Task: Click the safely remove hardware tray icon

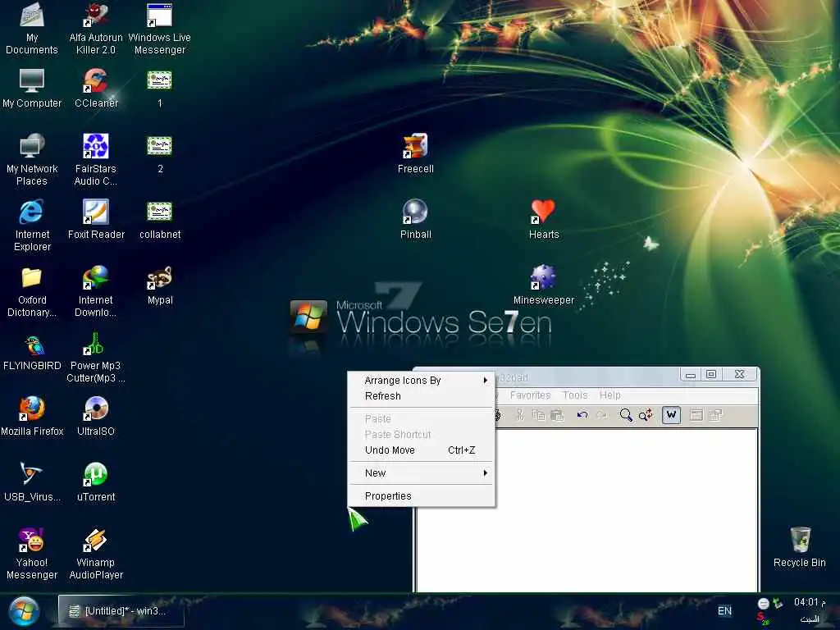Action: pos(778,603)
